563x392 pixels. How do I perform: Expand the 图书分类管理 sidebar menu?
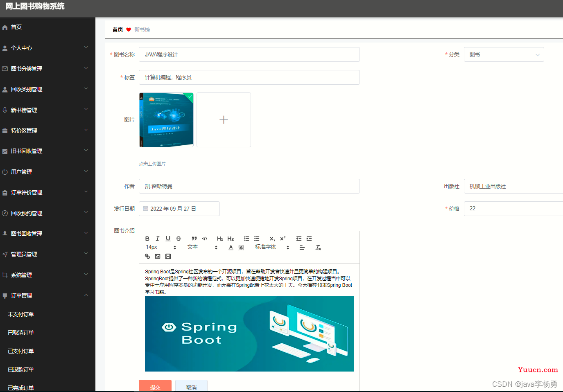point(47,69)
